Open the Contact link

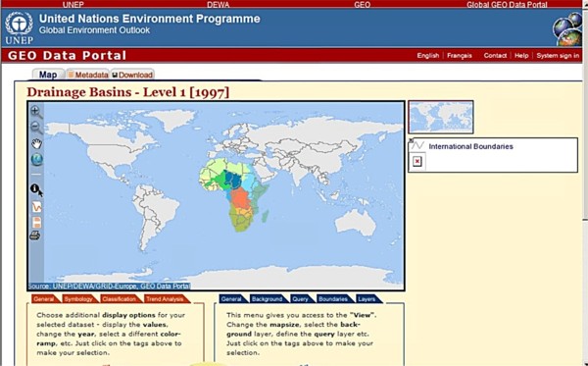coord(495,56)
